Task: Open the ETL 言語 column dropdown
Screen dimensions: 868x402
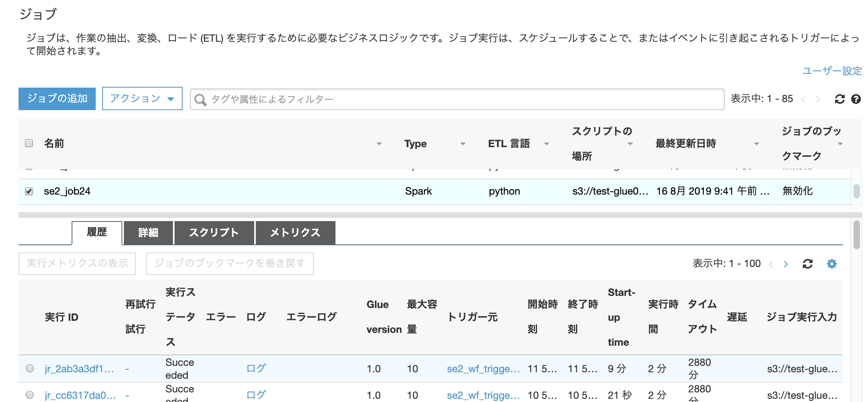Action: click(x=546, y=144)
